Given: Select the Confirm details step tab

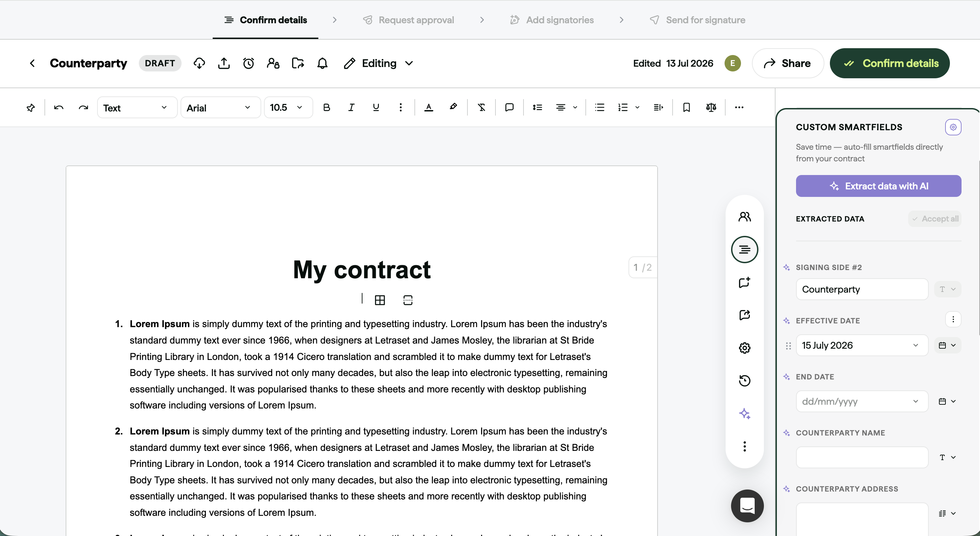Looking at the screenshot, I should click(x=266, y=20).
